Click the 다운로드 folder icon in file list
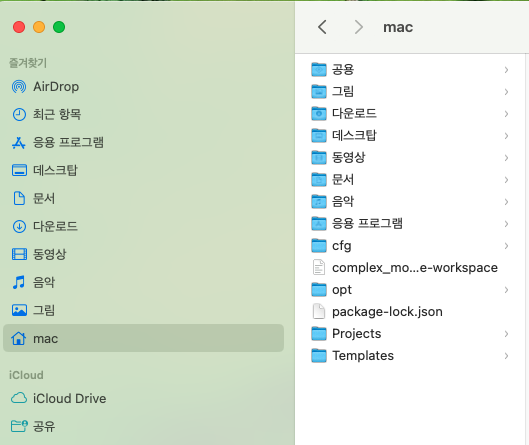529x445 pixels. 319,113
